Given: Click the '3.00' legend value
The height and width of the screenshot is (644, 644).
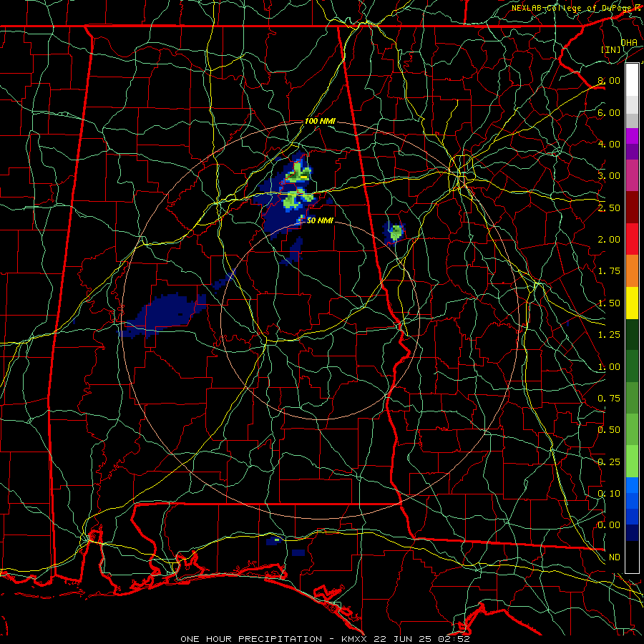Looking at the screenshot, I should (609, 176).
